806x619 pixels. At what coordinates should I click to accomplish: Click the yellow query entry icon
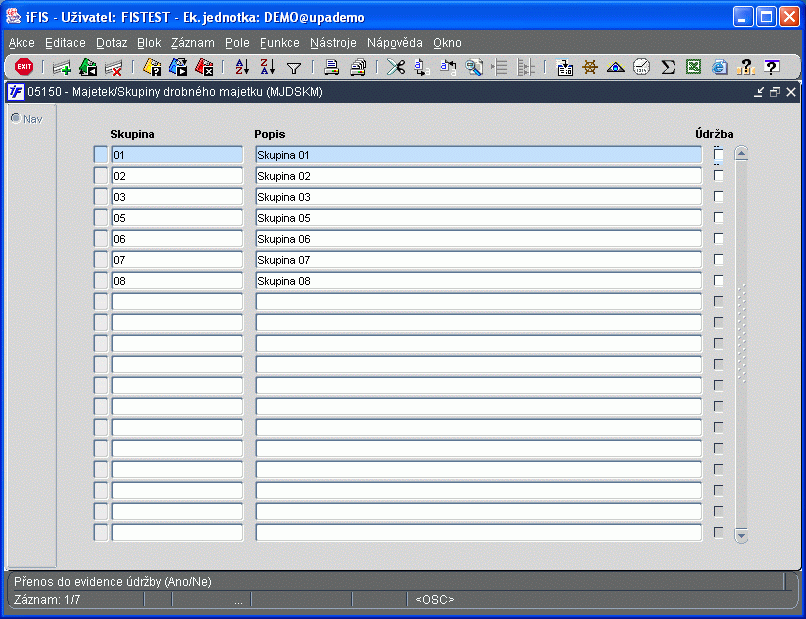pyautogui.click(x=152, y=67)
